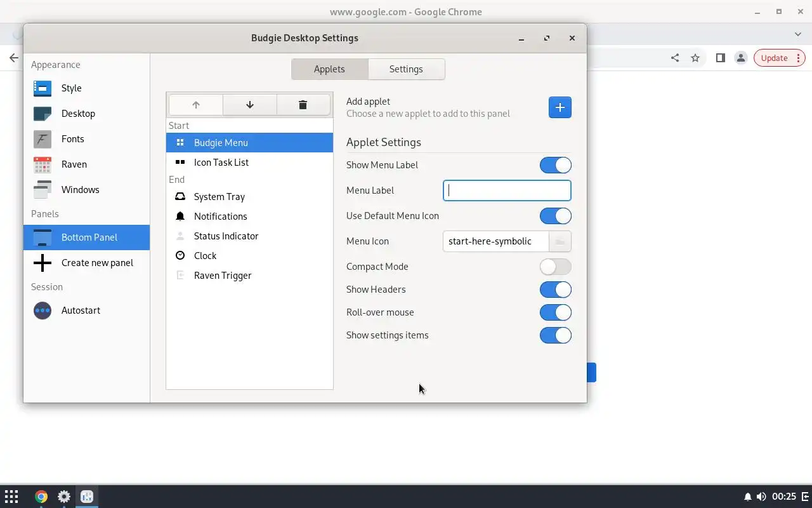The image size is (812, 508).
Task: Click the Chrome icon in the bottom panel
Action: (41, 497)
